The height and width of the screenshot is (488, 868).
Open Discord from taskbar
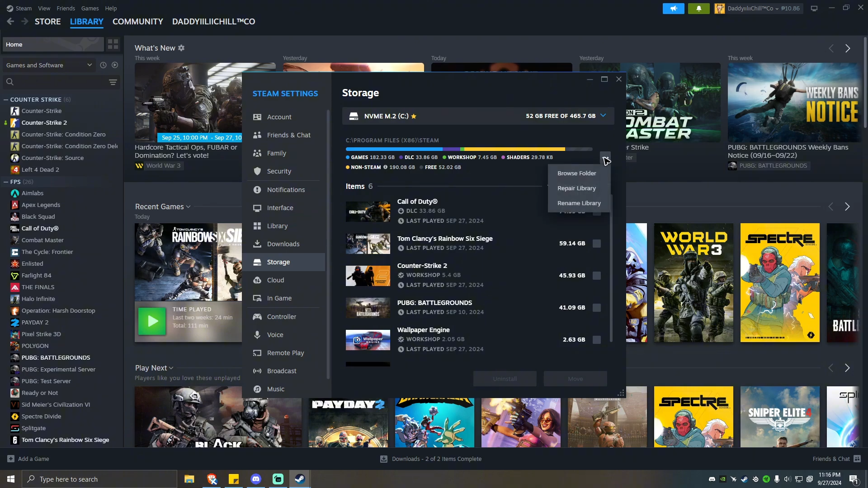(x=256, y=479)
